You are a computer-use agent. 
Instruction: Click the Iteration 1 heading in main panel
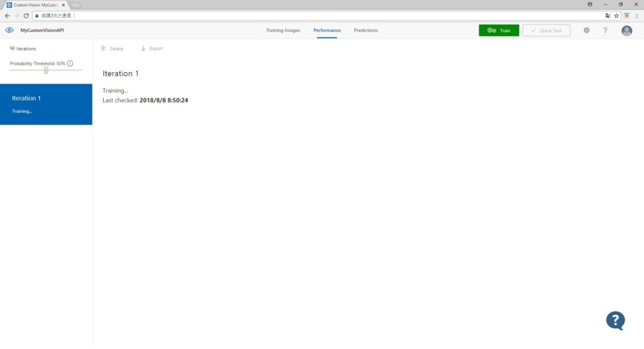(121, 74)
